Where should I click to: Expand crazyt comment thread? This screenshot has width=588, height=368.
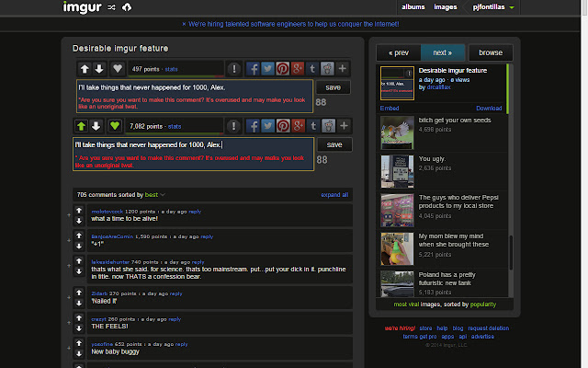69,323
